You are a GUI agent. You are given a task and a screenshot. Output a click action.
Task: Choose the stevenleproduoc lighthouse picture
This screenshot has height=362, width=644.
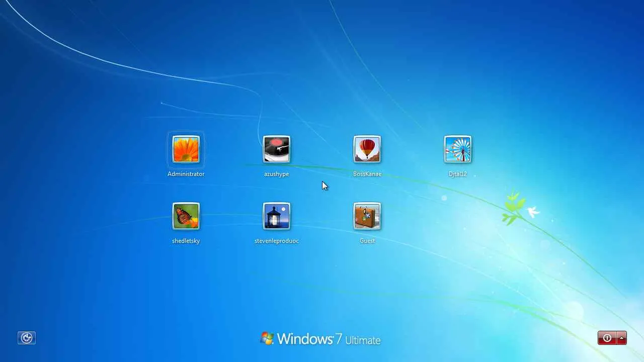point(276,216)
